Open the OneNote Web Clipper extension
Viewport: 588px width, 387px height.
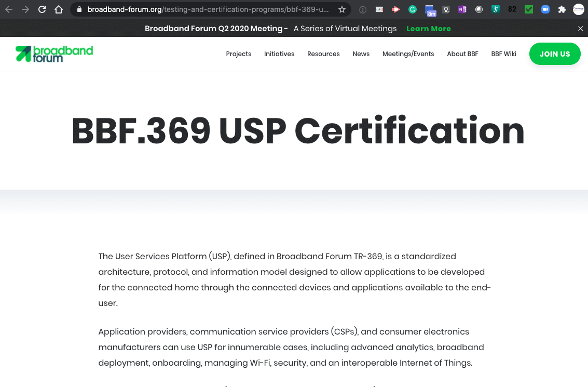tap(462, 9)
